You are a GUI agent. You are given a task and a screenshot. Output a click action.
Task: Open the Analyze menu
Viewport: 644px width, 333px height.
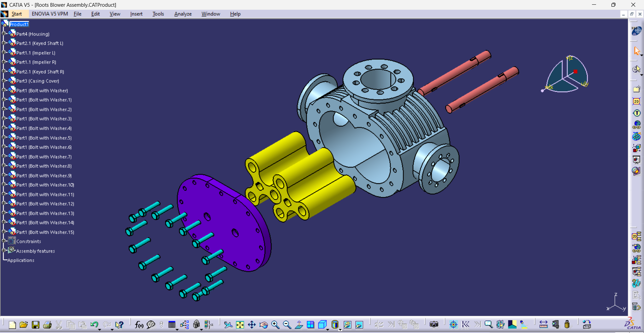point(183,14)
